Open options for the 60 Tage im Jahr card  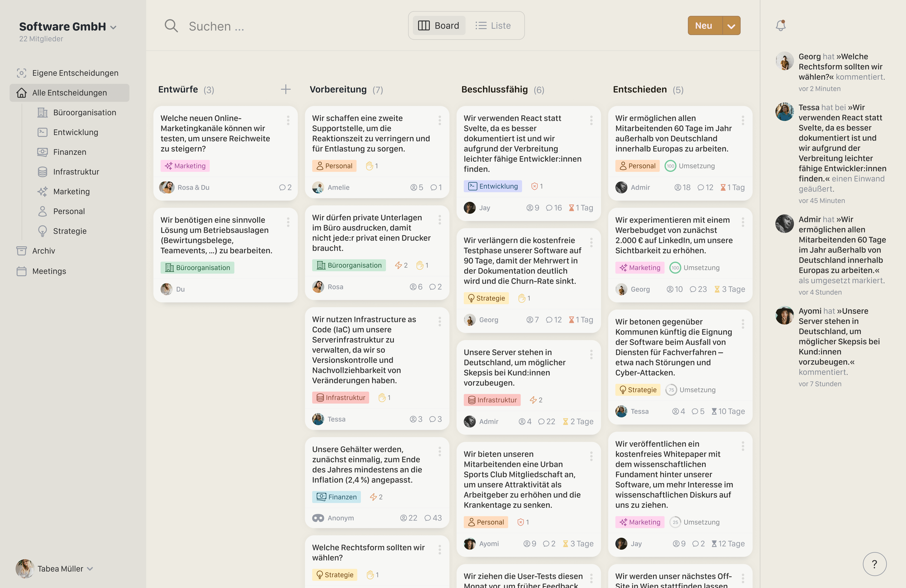point(743,121)
